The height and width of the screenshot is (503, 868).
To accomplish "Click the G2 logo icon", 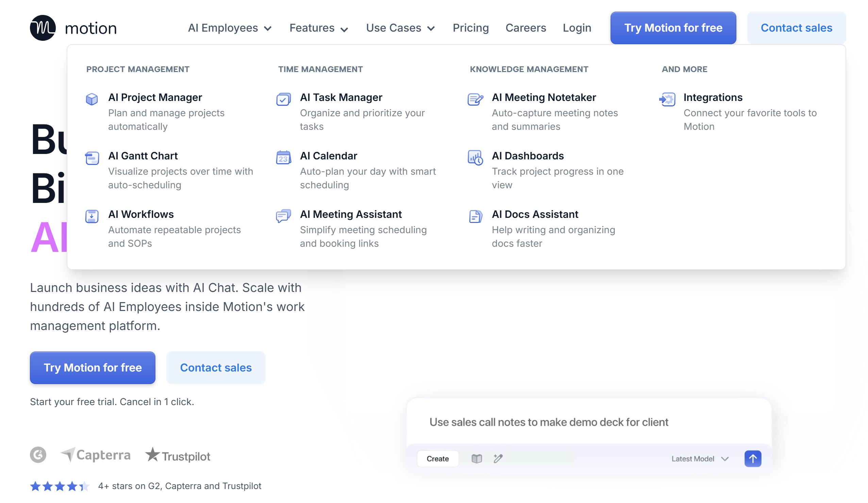I will click(x=38, y=455).
